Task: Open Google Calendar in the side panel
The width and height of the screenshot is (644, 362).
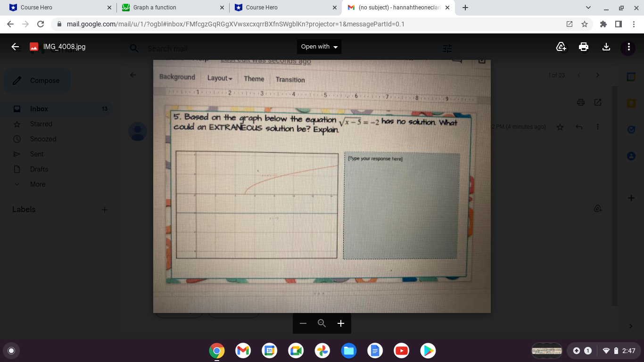Action: click(631, 76)
